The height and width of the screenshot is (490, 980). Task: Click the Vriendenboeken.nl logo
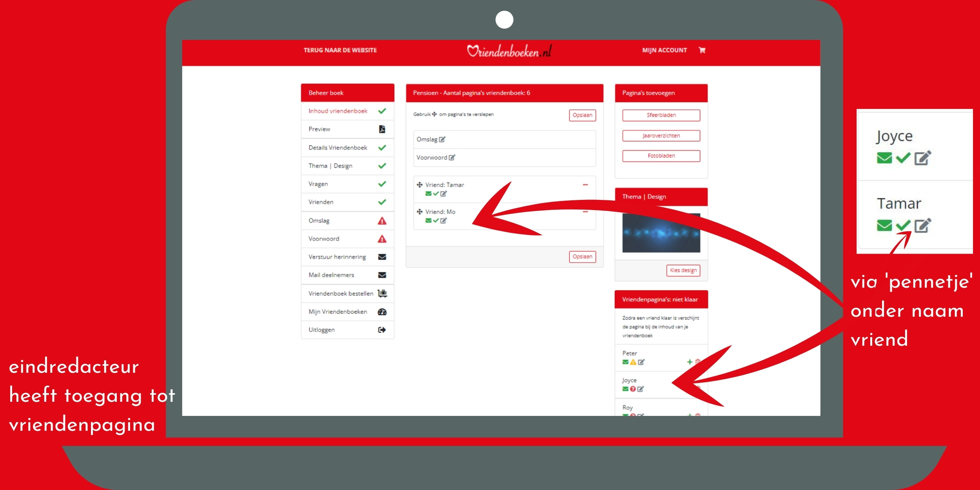click(509, 51)
